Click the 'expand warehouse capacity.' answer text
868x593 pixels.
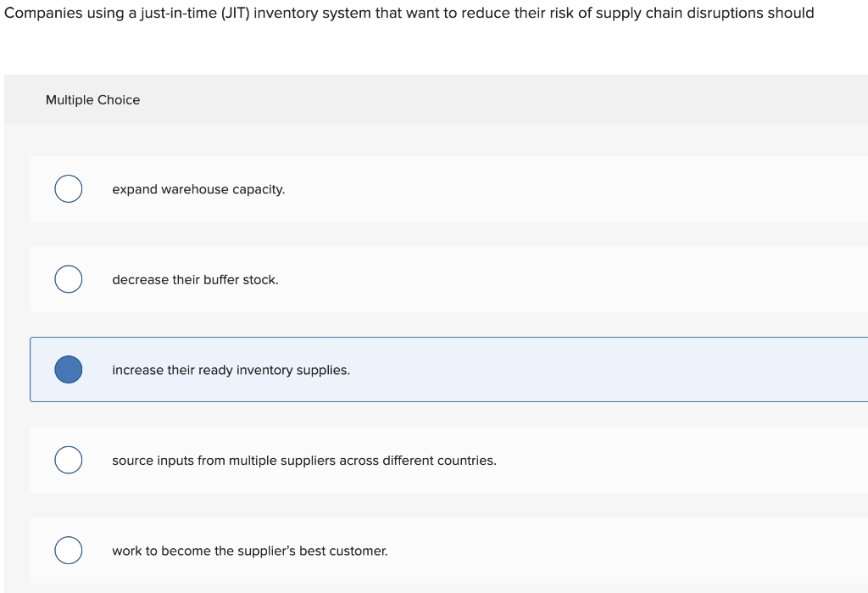198,189
